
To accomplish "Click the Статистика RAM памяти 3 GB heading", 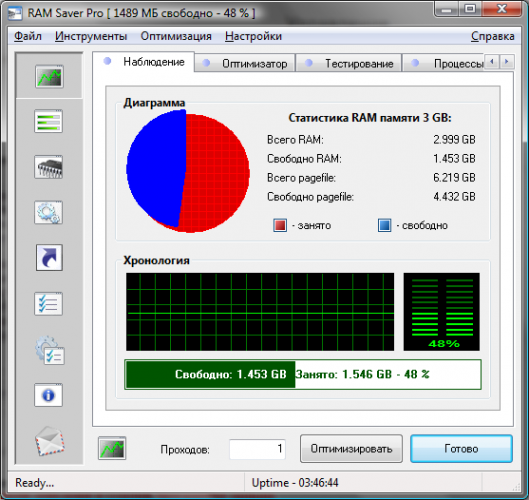I will [x=370, y=118].
